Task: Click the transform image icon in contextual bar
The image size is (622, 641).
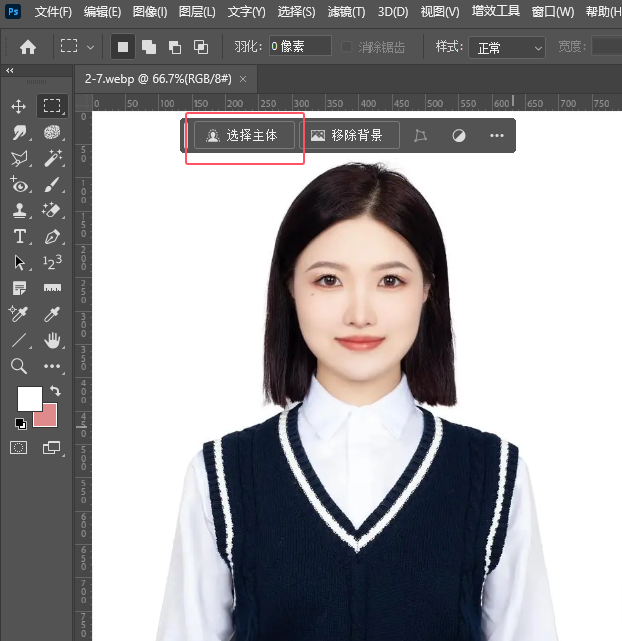Action: [421, 135]
